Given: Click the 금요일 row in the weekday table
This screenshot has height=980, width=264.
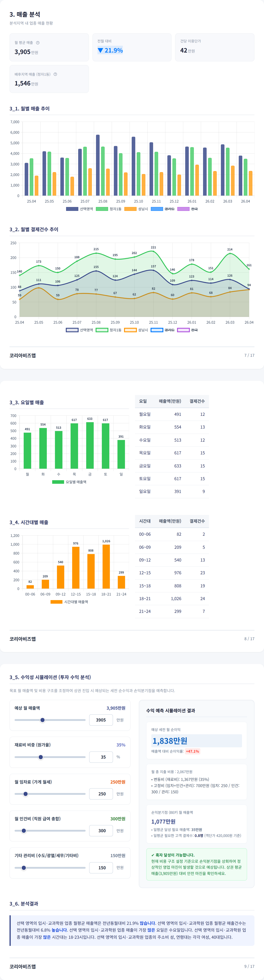Looking at the screenshot, I should click(x=172, y=466).
